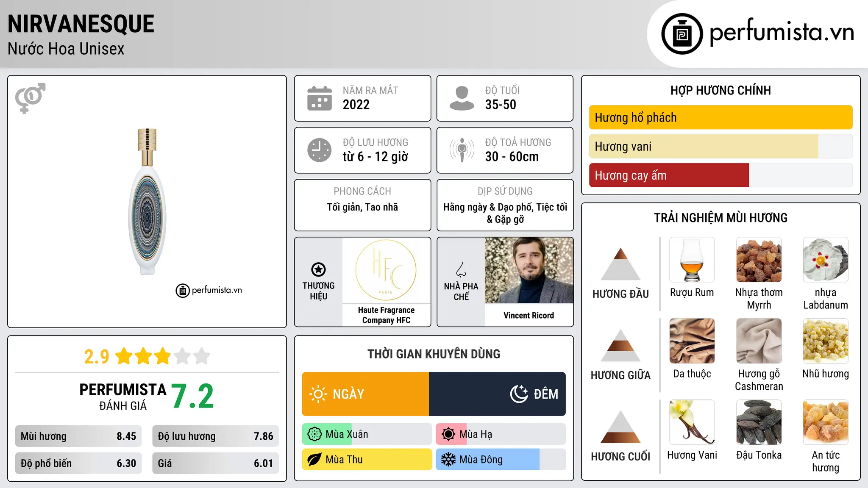
Task: Click the fifth gray rating star
Action: [x=202, y=356]
